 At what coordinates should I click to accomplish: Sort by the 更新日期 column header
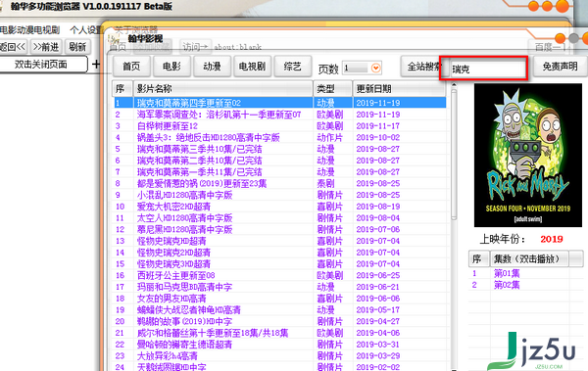click(399, 88)
